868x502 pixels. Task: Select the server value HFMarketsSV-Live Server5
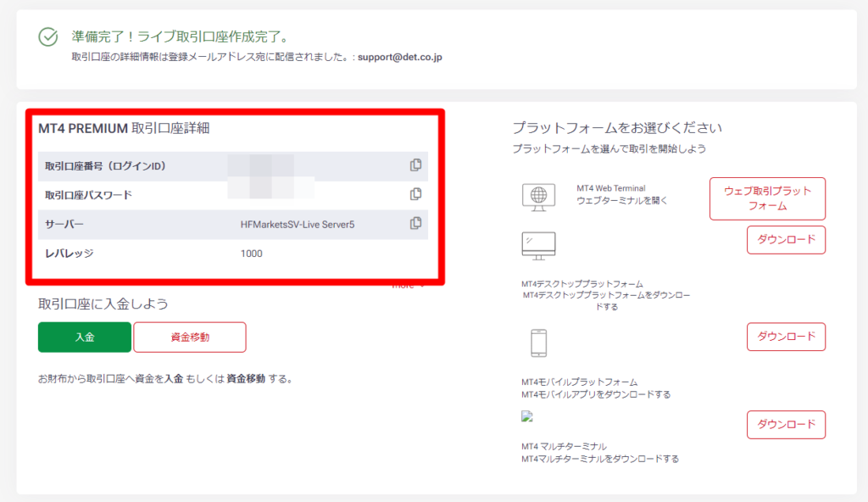(x=298, y=225)
